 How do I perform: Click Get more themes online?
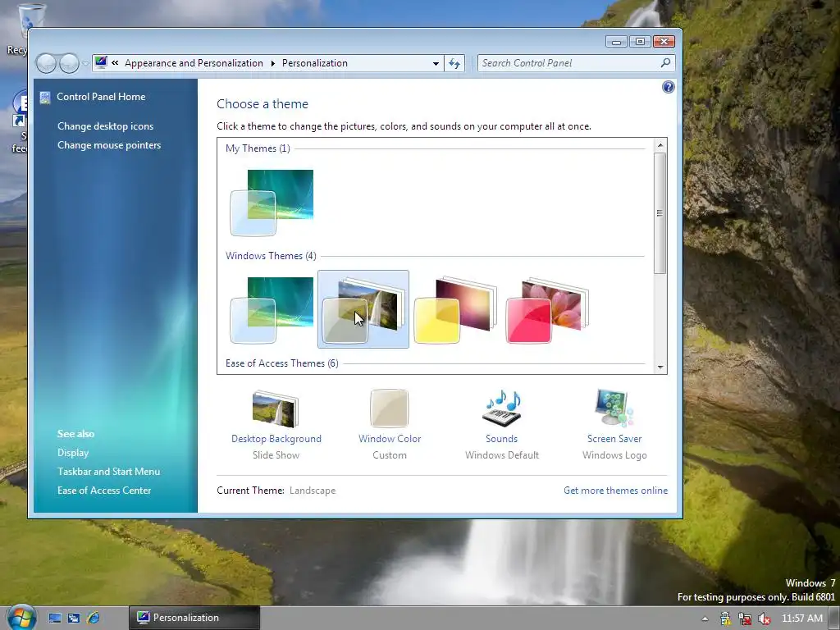615,491
